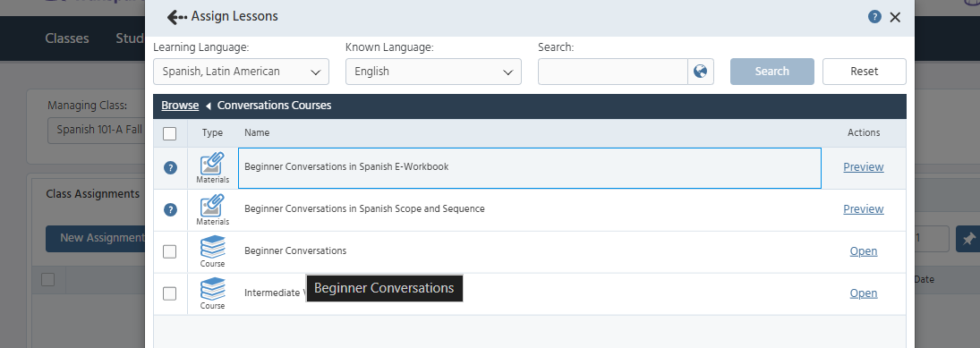This screenshot has width=980, height=348.
Task: Toggle select-all checkbox in Class Assignments table
Action: tap(48, 279)
